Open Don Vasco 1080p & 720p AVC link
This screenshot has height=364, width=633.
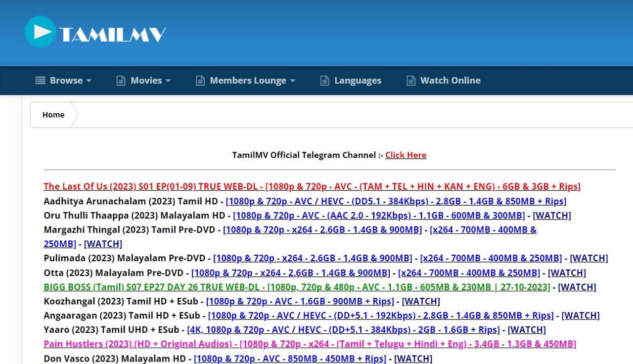[x=290, y=359]
